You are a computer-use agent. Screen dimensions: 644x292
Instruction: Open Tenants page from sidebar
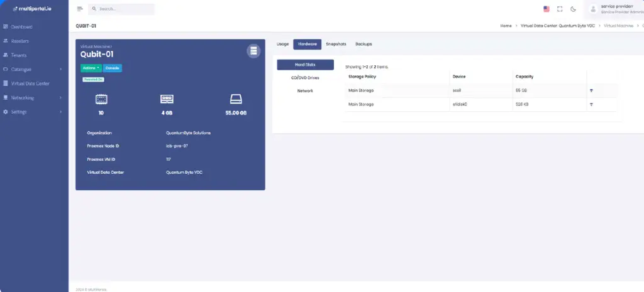point(19,55)
